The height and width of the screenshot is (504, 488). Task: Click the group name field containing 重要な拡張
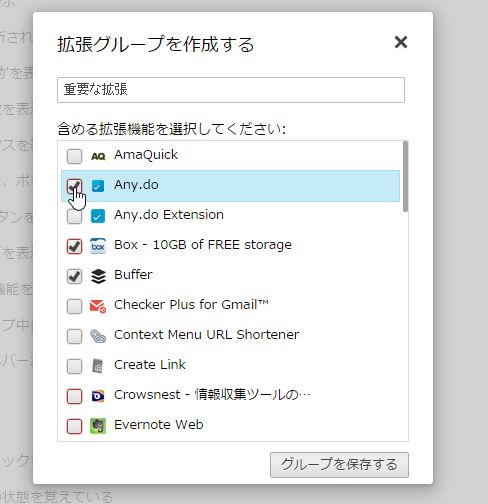pos(231,90)
